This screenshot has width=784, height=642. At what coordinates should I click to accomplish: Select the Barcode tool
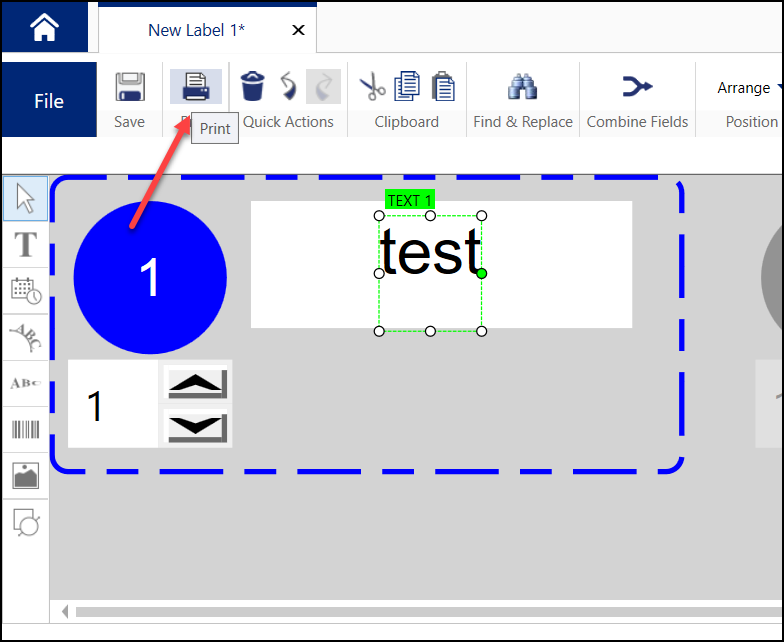point(25,430)
